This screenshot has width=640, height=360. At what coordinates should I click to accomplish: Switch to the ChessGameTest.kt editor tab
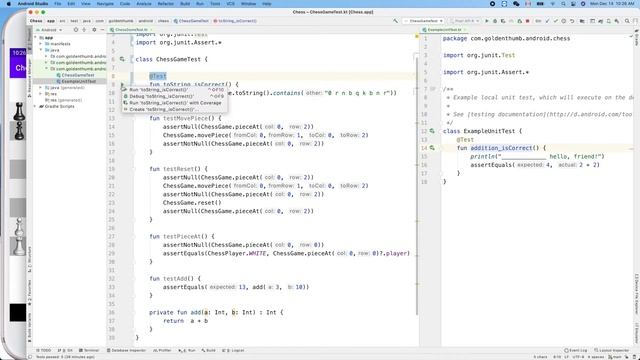tap(131, 30)
